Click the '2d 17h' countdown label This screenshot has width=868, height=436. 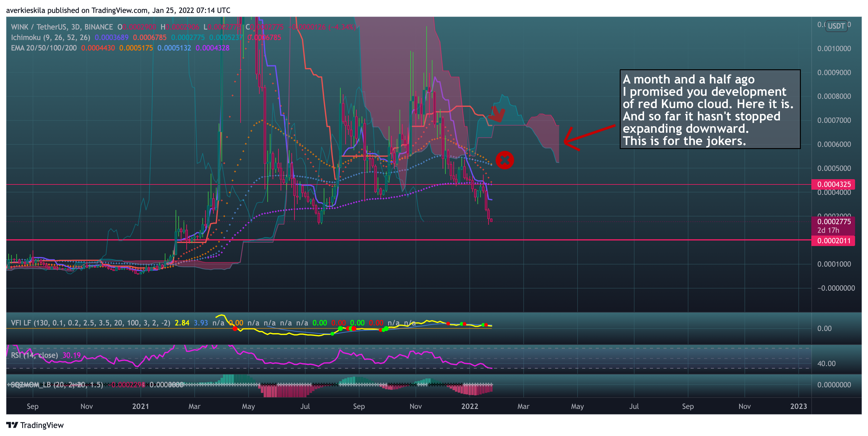[x=828, y=230]
